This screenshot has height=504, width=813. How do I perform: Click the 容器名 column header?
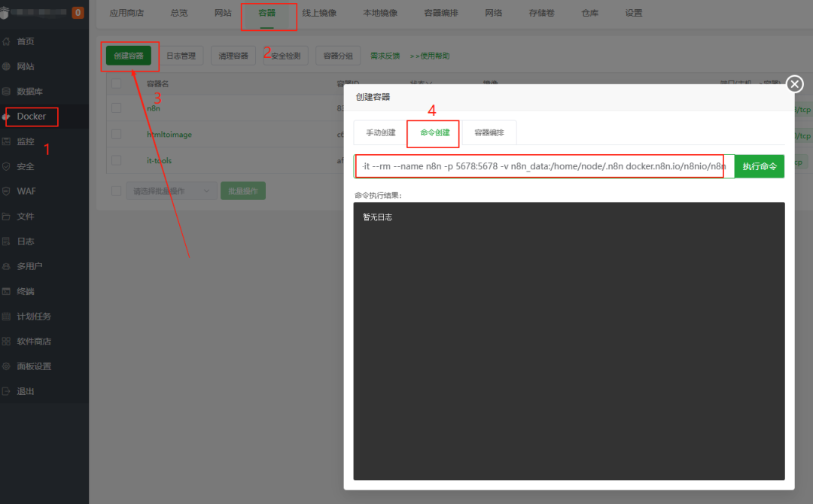(157, 83)
